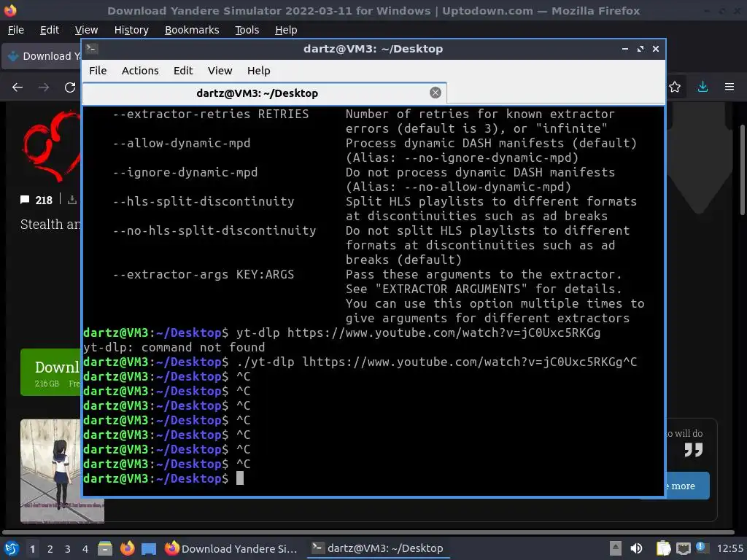Open the terminal Help menu
The height and width of the screenshot is (560, 747).
tap(259, 71)
